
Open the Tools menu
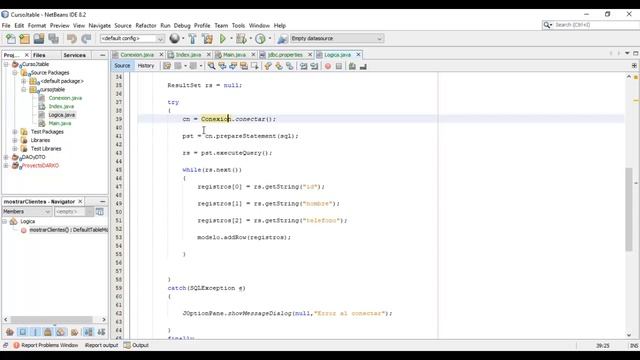(238, 25)
